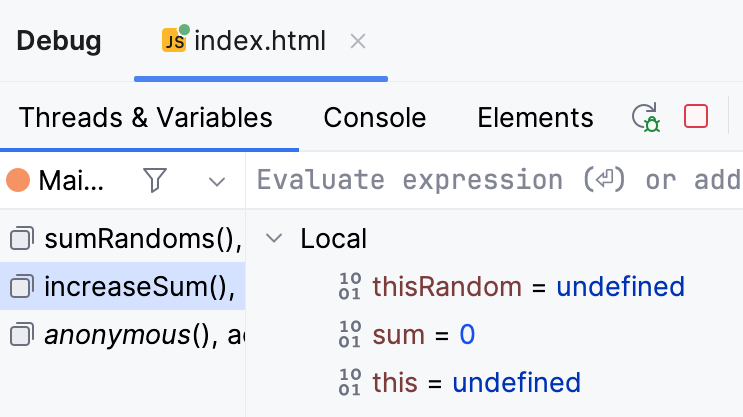Image resolution: width=743 pixels, height=417 pixels.
Task: Click the sum variable type icon
Action: tap(350, 335)
